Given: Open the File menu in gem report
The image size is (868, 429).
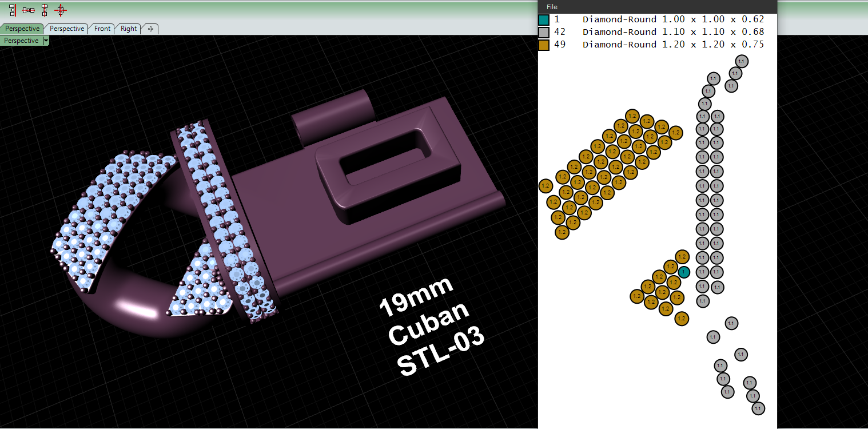Looking at the screenshot, I should (x=552, y=7).
